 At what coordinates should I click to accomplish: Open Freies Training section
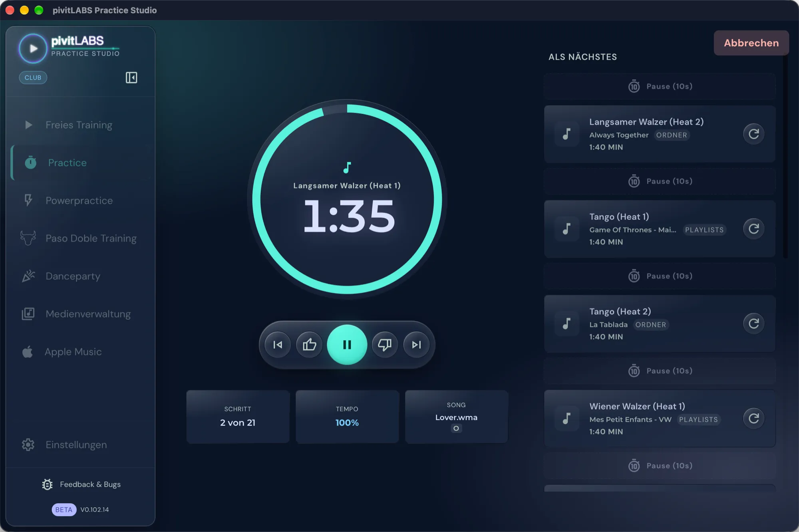pos(81,125)
